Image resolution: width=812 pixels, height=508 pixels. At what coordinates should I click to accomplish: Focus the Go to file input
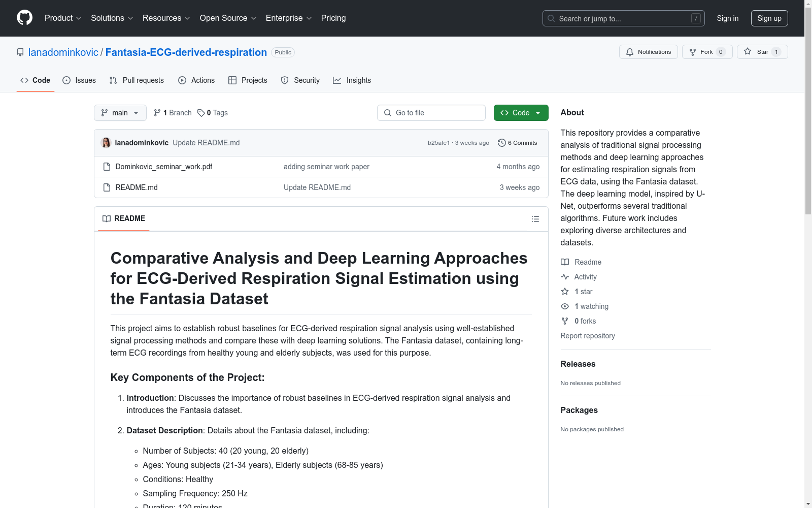coord(431,113)
